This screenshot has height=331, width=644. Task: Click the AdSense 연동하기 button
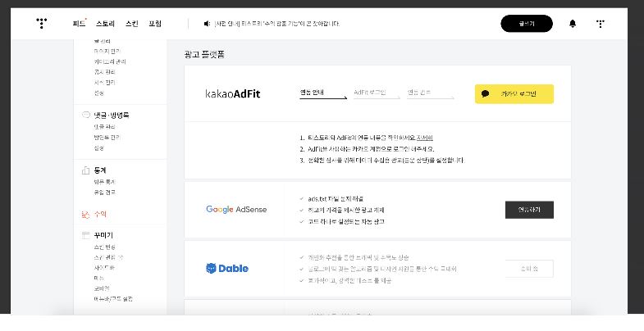click(529, 210)
